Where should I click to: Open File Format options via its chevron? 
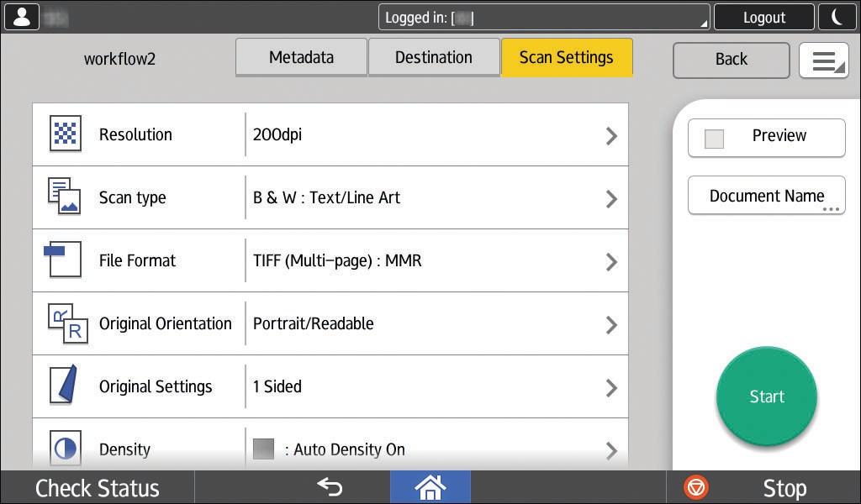coord(612,260)
